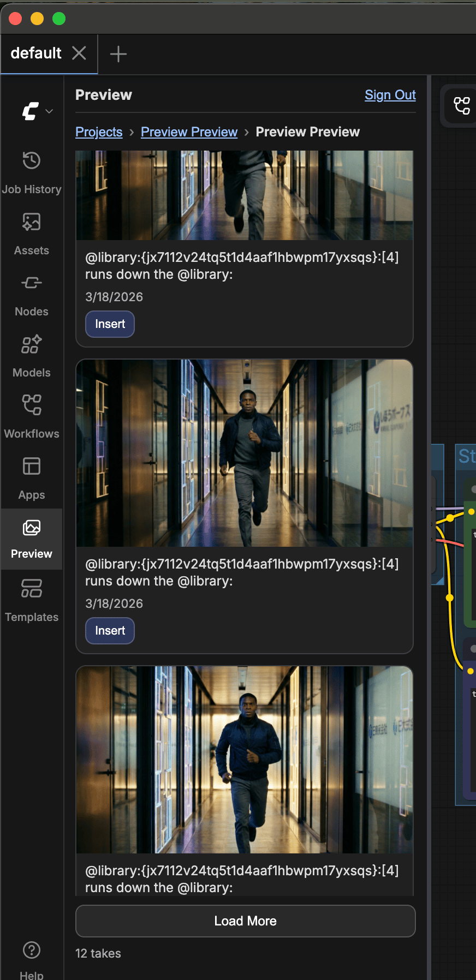Open the Models panel
The image size is (476, 980).
(32, 357)
